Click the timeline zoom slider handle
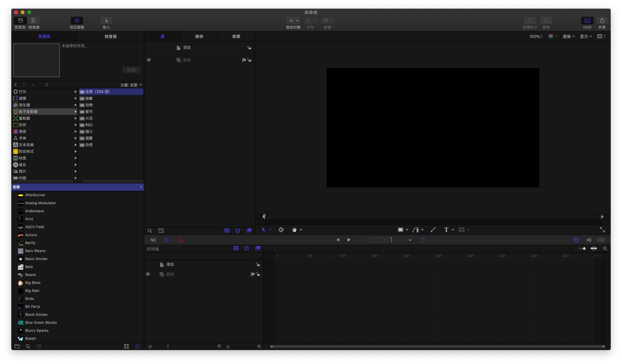 [228, 347]
